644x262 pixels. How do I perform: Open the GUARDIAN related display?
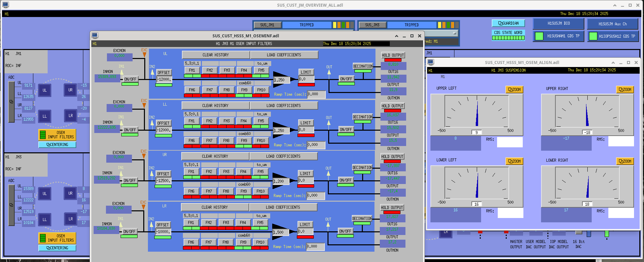508,23
